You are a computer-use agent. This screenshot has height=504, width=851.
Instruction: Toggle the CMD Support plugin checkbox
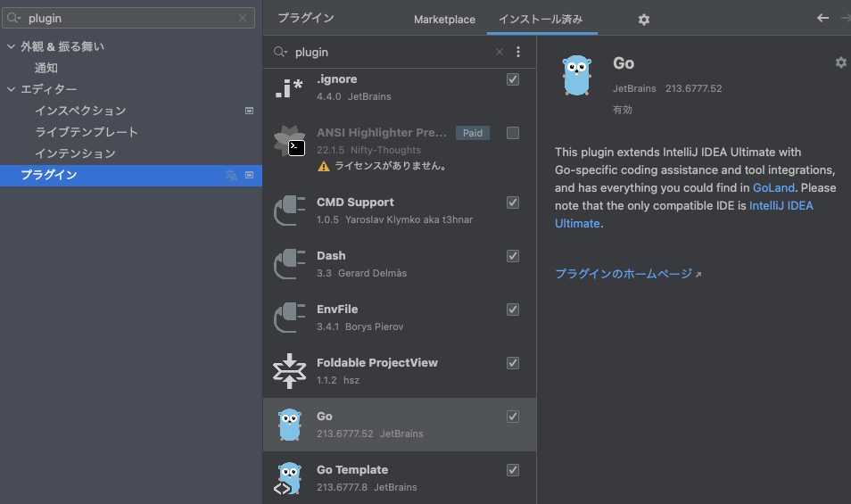click(513, 202)
